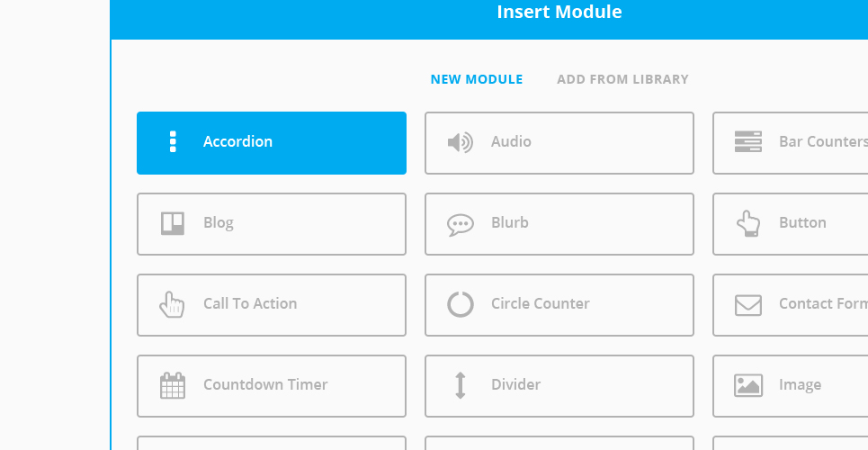Screen dimensions: 868x450
Task: Insert the Accordion module
Action: (x=272, y=143)
